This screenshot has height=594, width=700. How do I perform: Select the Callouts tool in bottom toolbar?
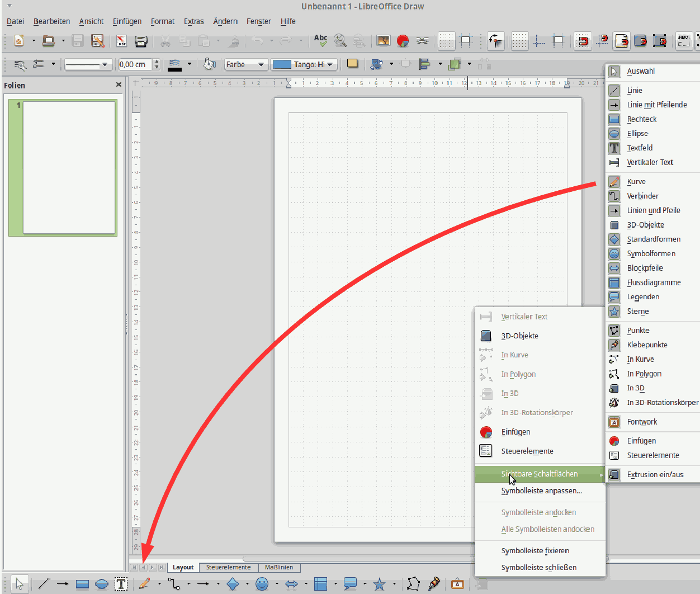[350, 584]
